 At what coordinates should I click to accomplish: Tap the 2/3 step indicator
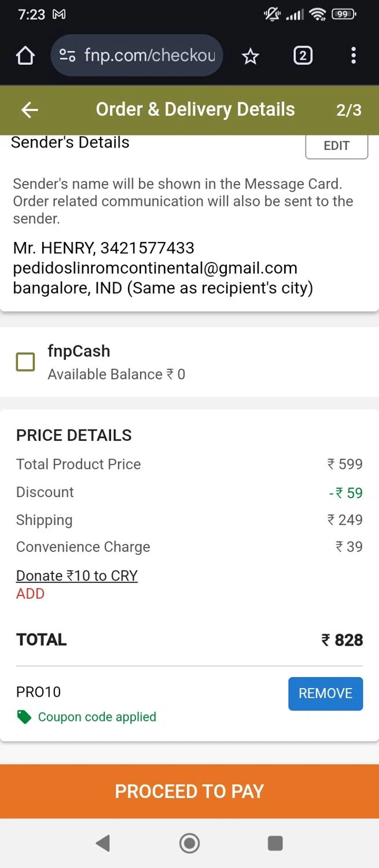(x=349, y=110)
